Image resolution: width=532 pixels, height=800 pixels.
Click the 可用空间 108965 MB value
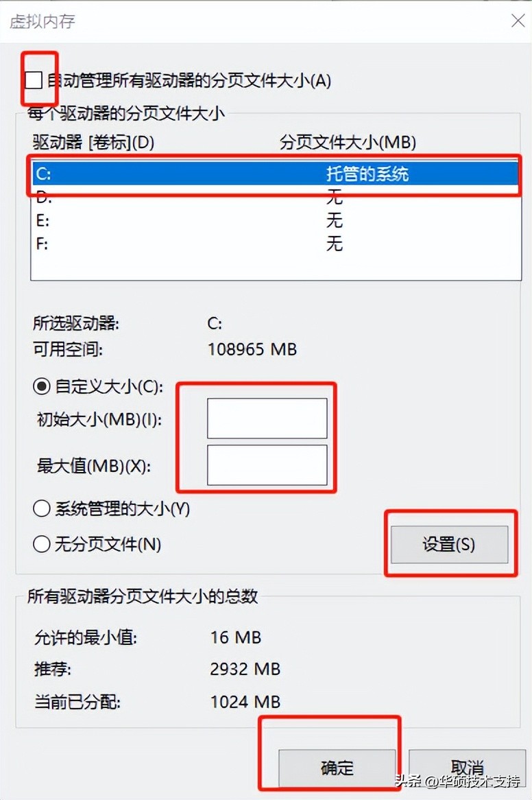point(252,349)
